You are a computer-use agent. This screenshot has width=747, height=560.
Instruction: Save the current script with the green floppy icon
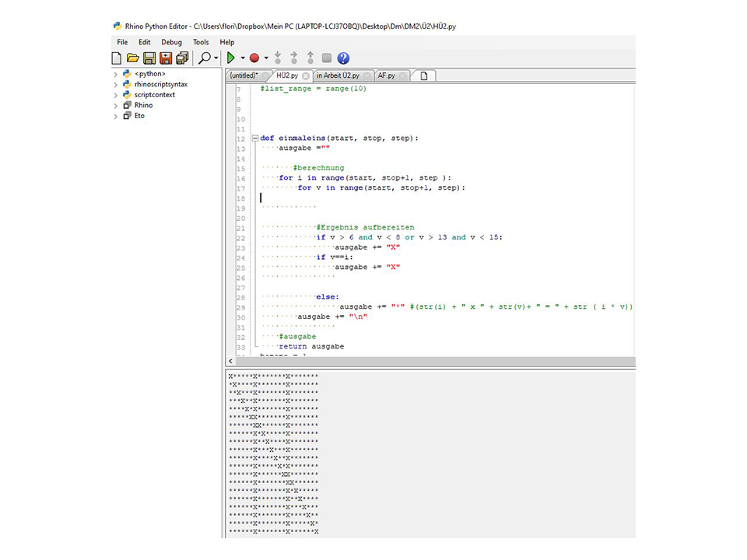coord(149,58)
